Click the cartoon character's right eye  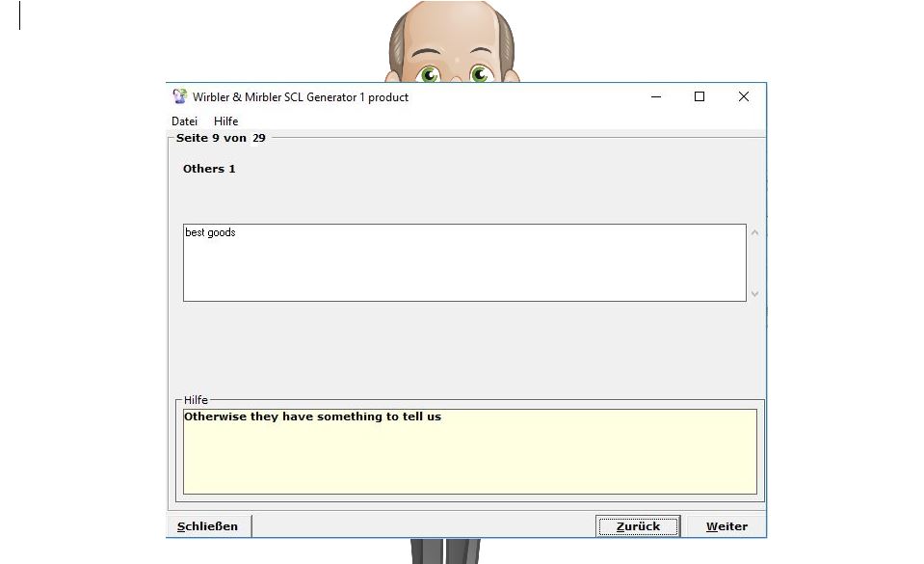coord(480,74)
